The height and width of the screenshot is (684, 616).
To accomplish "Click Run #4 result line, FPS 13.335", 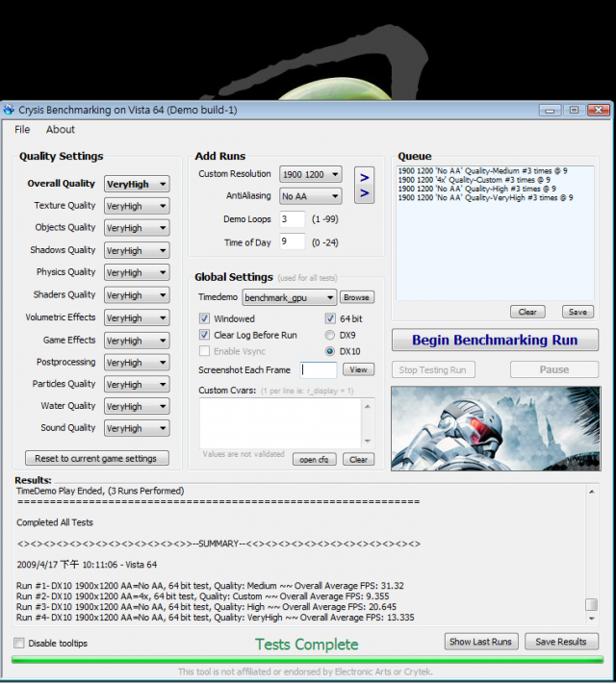I will click(216, 618).
